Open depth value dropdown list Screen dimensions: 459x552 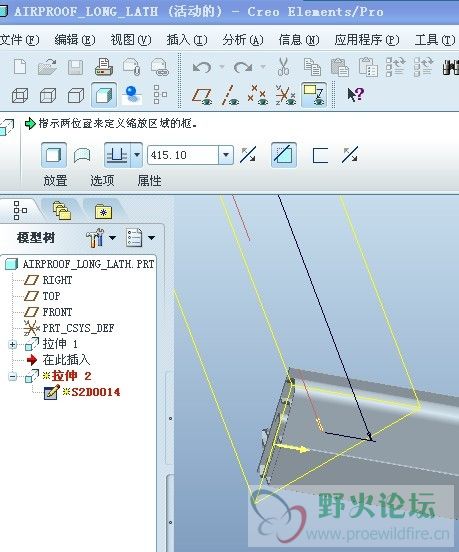[x=226, y=155]
